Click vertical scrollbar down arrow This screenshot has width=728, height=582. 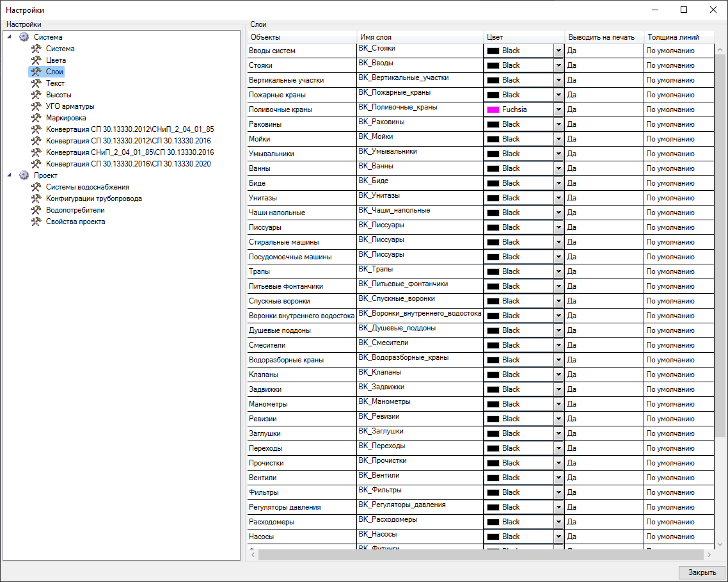click(x=720, y=544)
